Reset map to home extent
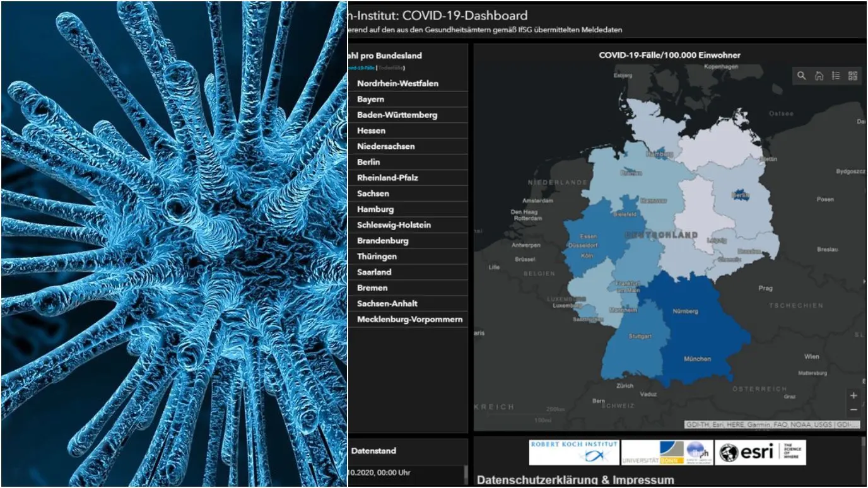This screenshot has height=488, width=868. [819, 76]
